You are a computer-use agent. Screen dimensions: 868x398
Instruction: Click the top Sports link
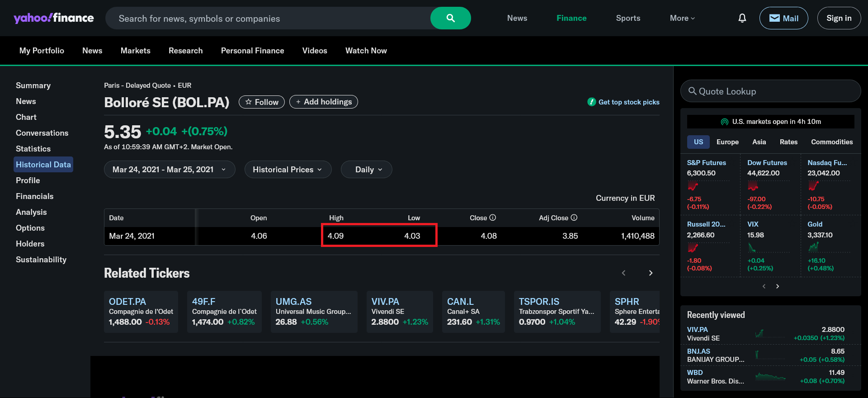click(628, 18)
